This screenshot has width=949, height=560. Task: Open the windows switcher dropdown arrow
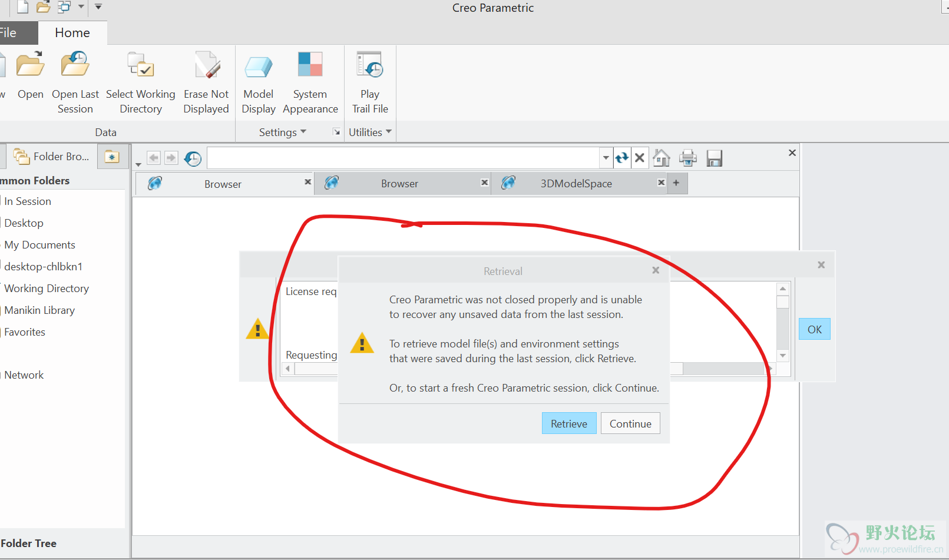point(81,7)
